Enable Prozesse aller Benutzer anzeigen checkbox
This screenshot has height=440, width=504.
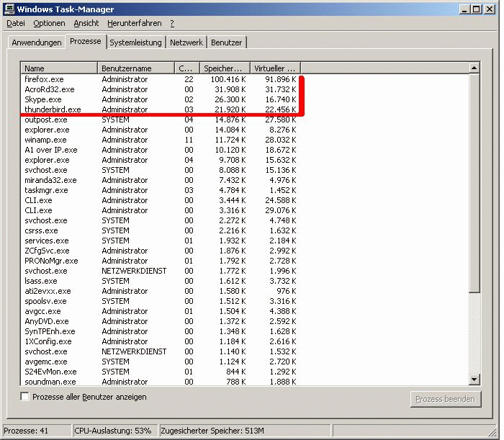[x=24, y=397]
